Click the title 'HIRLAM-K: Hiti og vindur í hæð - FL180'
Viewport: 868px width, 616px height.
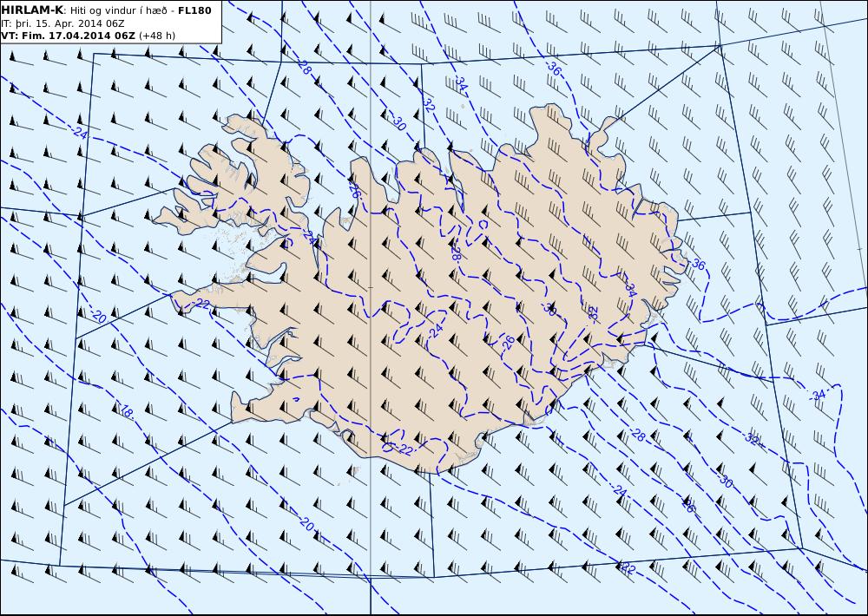(x=106, y=10)
